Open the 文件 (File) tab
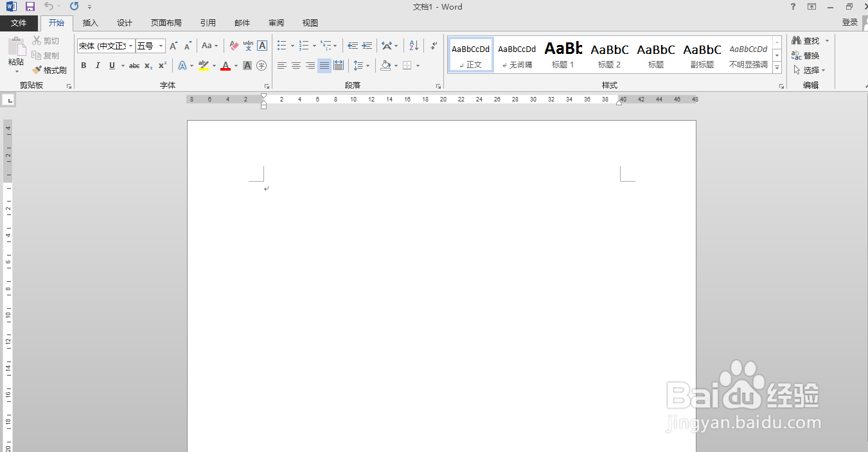The height and width of the screenshot is (452, 868). 19,23
